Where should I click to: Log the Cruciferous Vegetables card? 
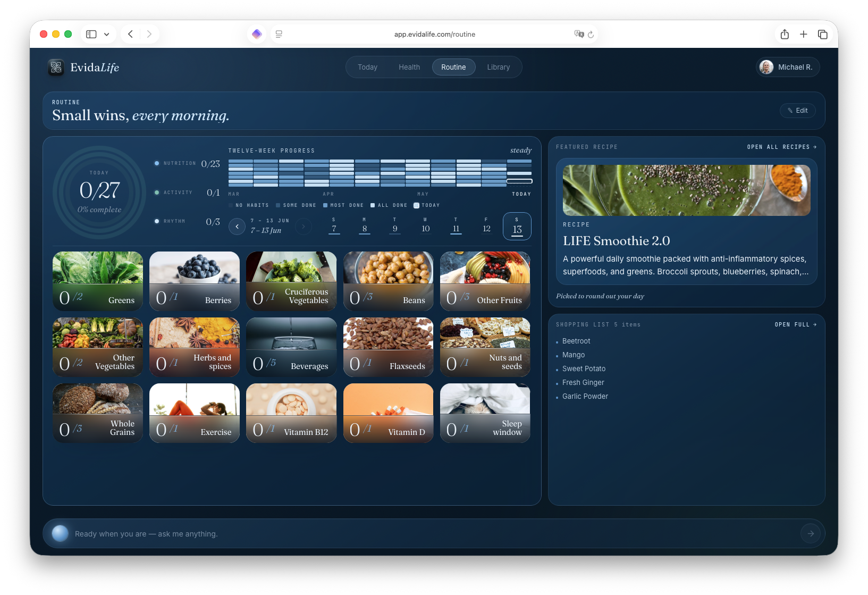pyautogui.click(x=291, y=281)
